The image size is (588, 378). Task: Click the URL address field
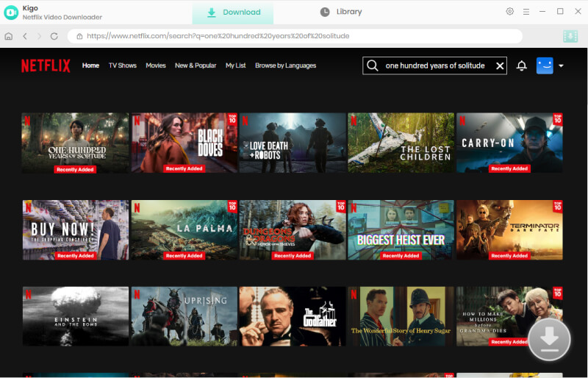click(295, 36)
